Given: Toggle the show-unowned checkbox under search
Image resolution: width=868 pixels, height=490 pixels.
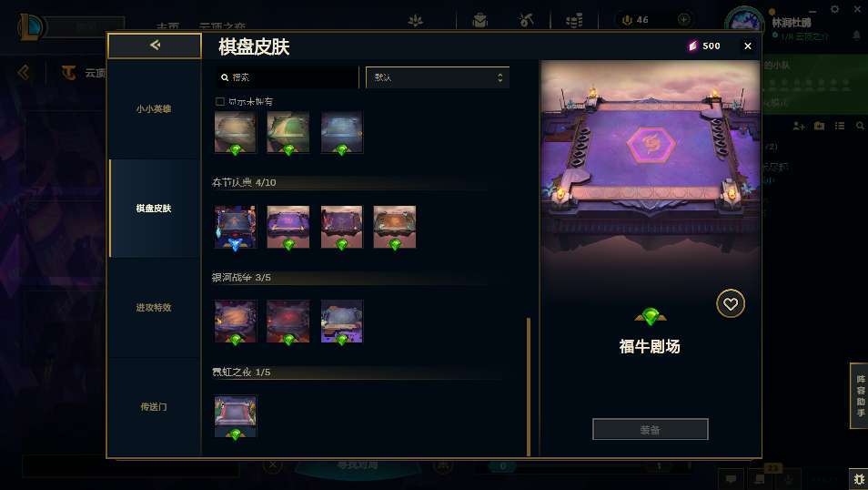Looking at the screenshot, I should pyautogui.click(x=220, y=101).
